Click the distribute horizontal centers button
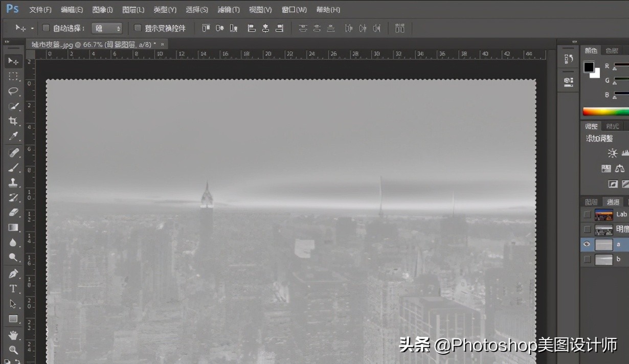The image size is (629, 364). (362, 28)
